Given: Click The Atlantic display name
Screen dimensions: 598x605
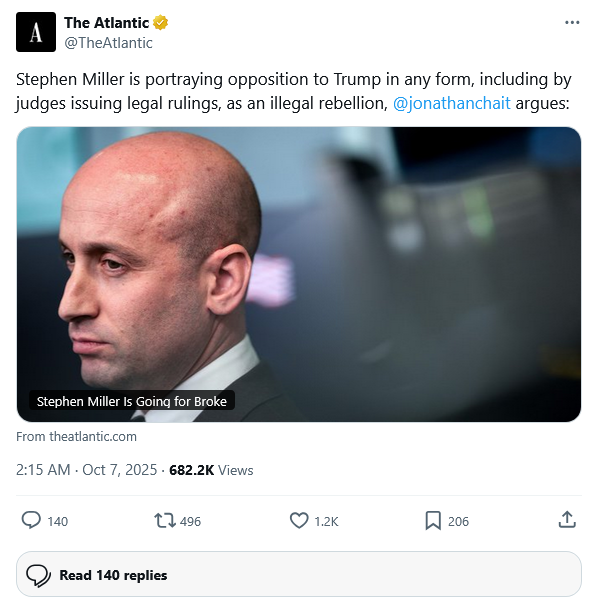Looking at the screenshot, I should click(x=106, y=23).
